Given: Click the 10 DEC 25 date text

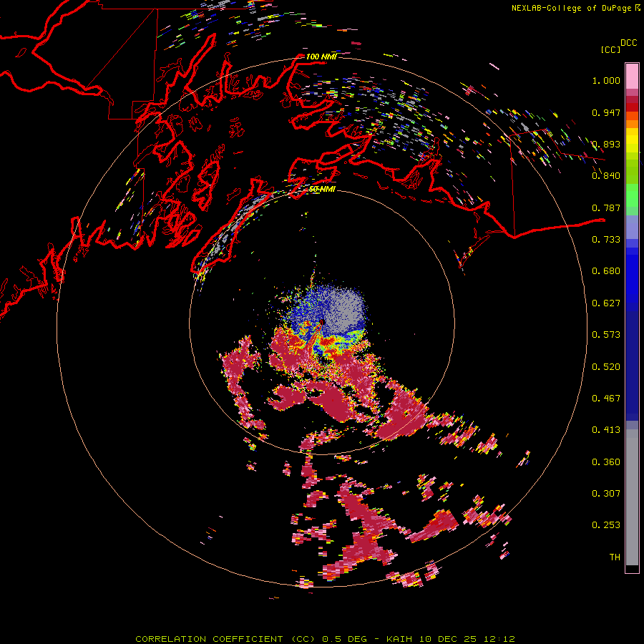Looking at the screenshot, I should pos(448,639).
